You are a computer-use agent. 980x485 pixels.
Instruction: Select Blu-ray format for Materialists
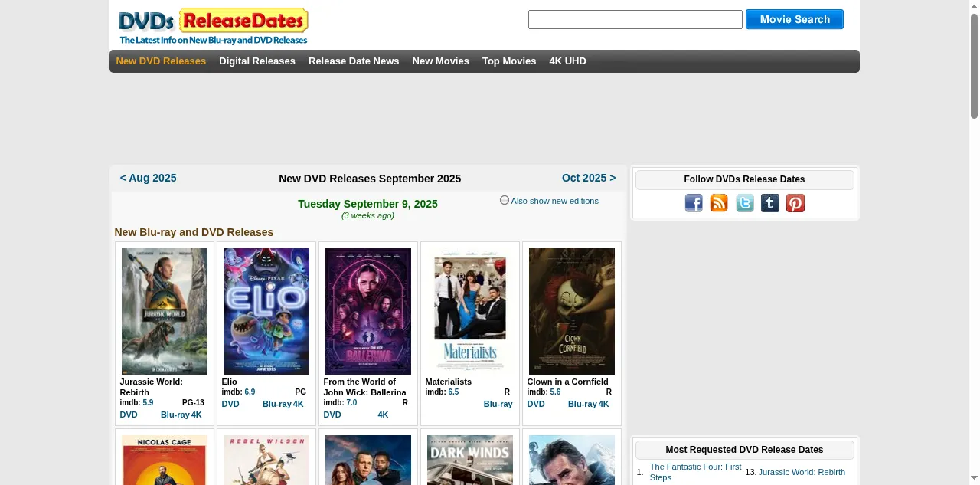(x=498, y=404)
